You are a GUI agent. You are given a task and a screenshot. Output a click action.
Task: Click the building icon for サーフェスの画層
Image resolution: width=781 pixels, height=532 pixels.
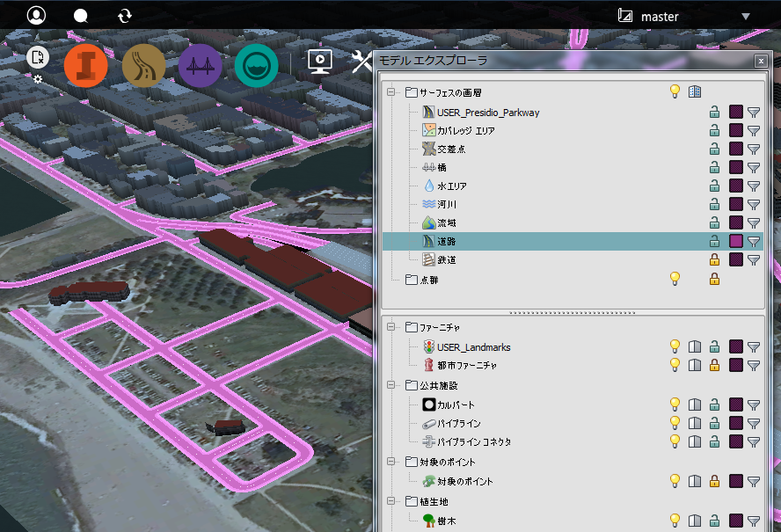tap(695, 91)
